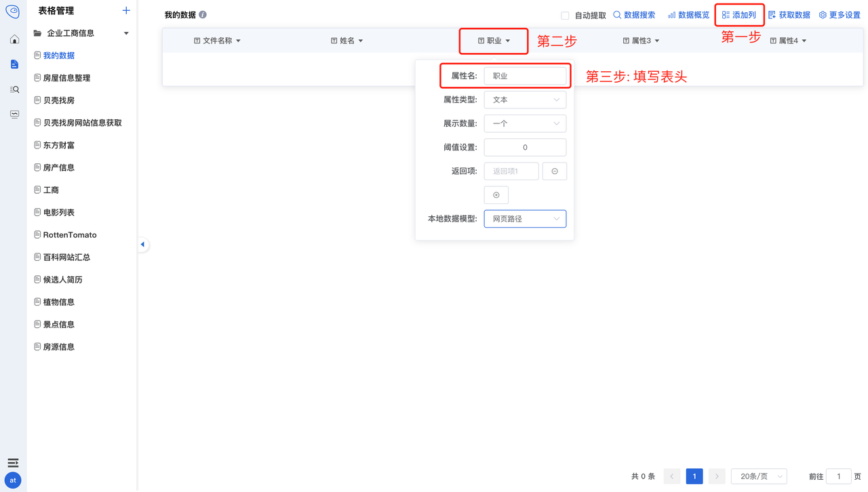The height and width of the screenshot is (492, 868).
Task: Open the 'at' user avatar
Action: pos(13,480)
